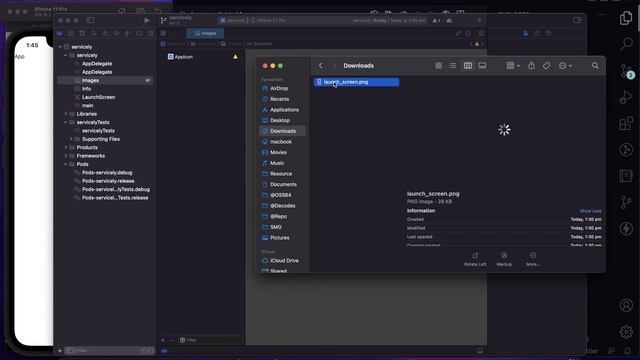Open Xcode find navigator magnifier

[93, 33]
